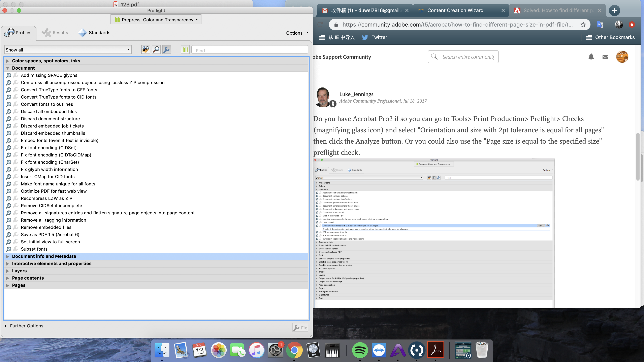Open Spotify from the Dock
The height and width of the screenshot is (362, 644).
coord(360,350)
